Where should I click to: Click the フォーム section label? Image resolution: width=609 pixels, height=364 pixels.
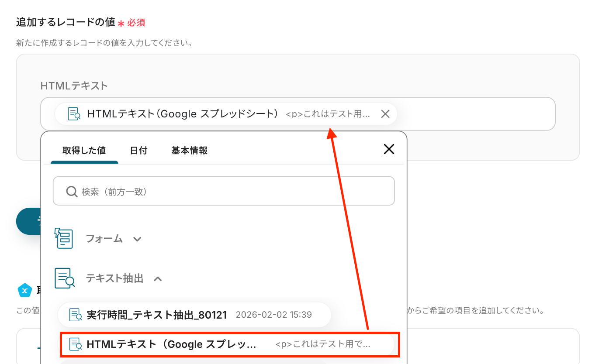point(104,239)
